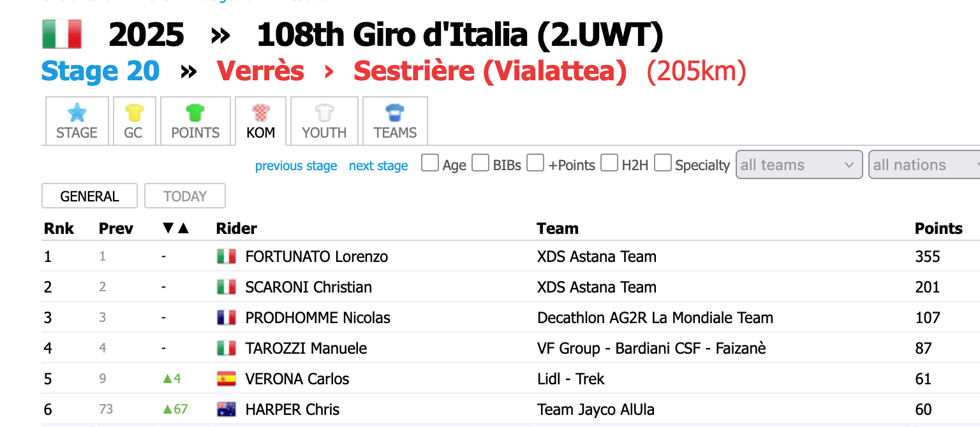
Task: Open the all nations dropdown
Action: pyautogui.click(x=925, y=165)
